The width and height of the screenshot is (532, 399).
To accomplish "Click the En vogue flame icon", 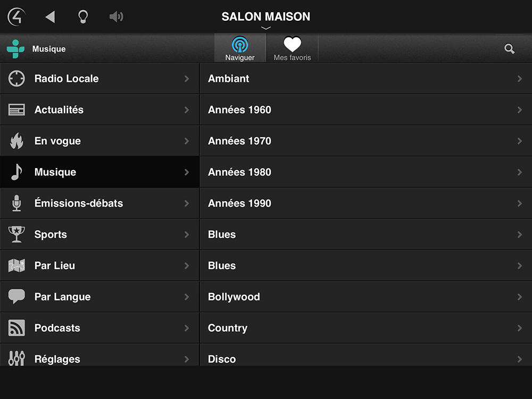I will pos(16,141).
